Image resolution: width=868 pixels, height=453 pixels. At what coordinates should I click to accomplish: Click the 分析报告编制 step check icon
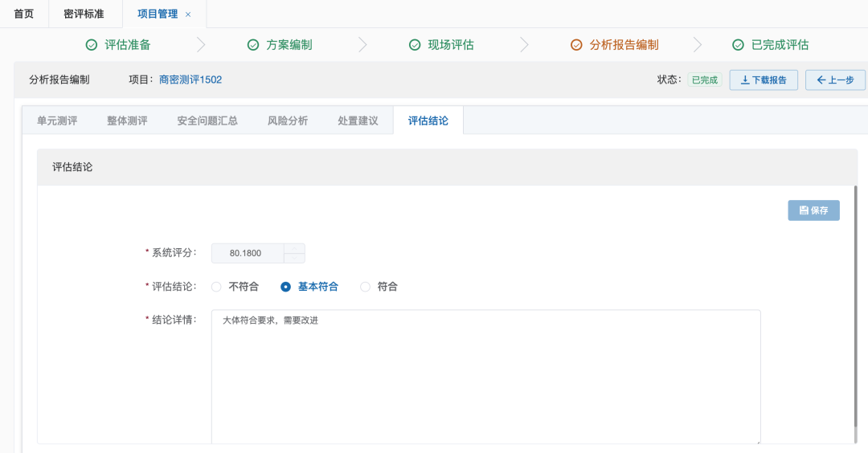tap(576, 45)
